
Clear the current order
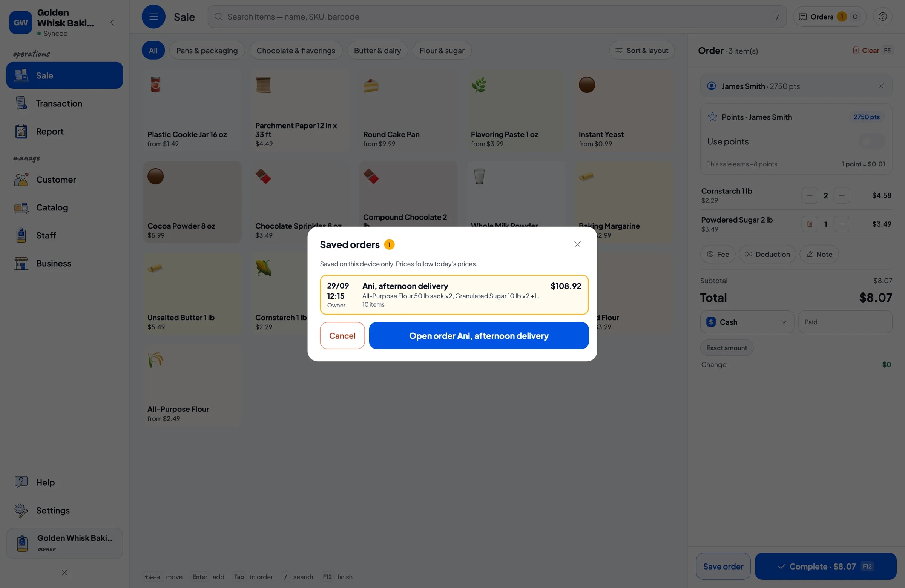pos(872,50)
